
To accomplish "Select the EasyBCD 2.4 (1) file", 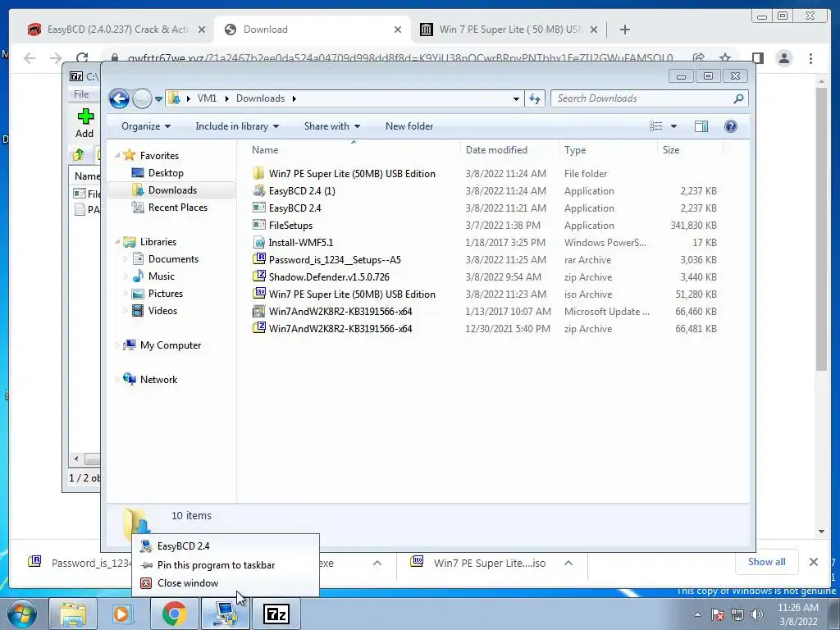I will [x=302, y=191].
